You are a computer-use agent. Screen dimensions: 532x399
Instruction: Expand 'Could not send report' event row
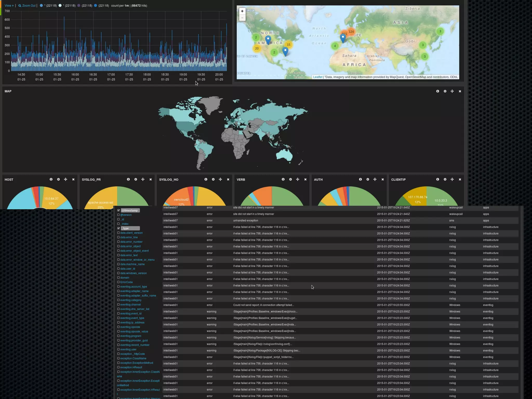pos(263,305)
